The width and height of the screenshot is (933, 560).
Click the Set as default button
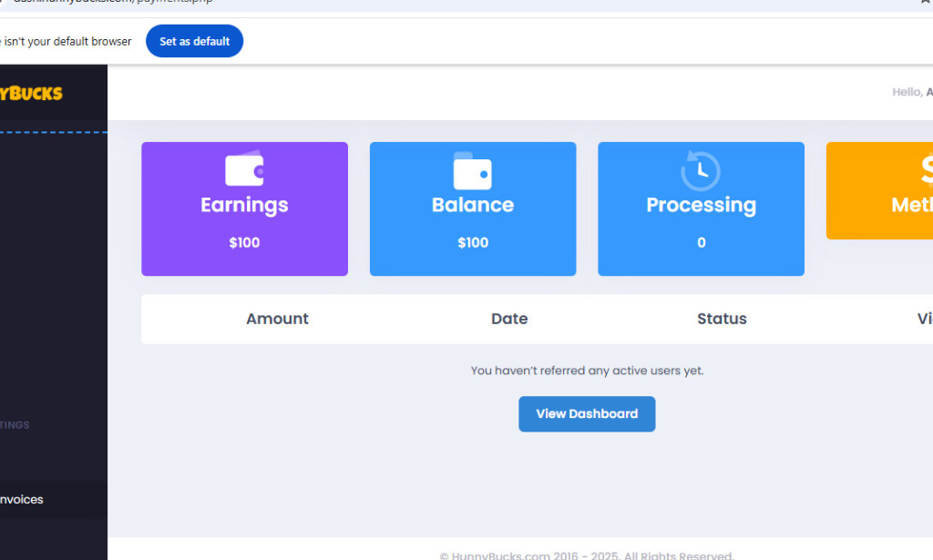pyautogui.click(x=194, y=41)
